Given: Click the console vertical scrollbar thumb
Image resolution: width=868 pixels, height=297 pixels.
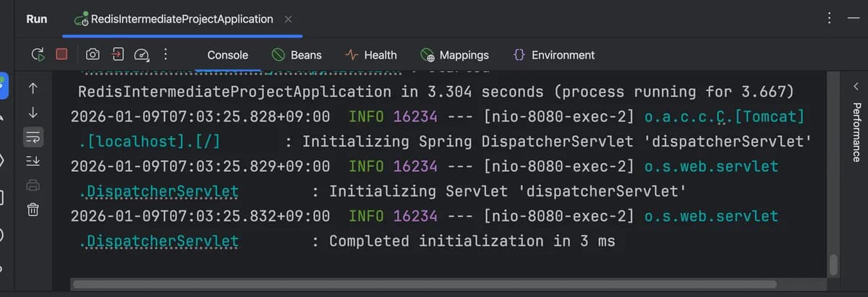Looking at the screenshot, I should coord(833,264).
